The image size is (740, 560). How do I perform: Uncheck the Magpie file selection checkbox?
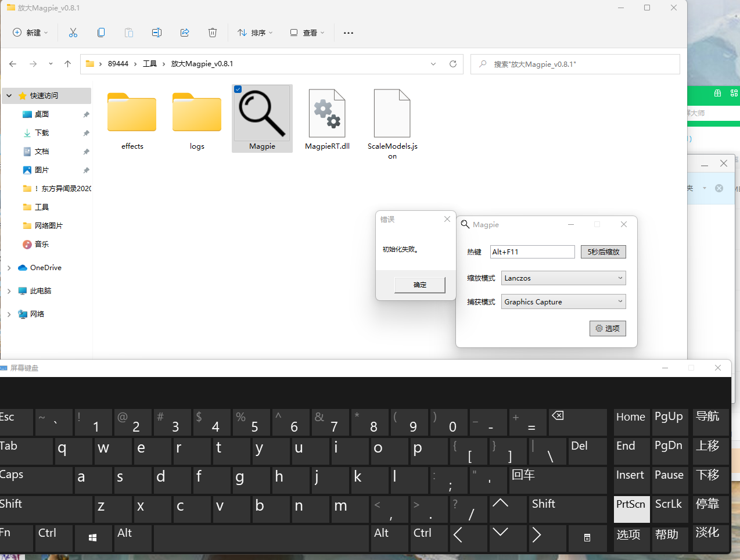[238, 89]
